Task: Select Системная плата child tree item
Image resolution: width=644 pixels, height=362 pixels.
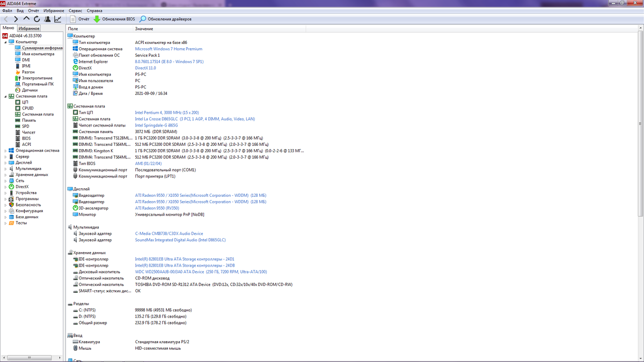Action: tap(34, 114)
